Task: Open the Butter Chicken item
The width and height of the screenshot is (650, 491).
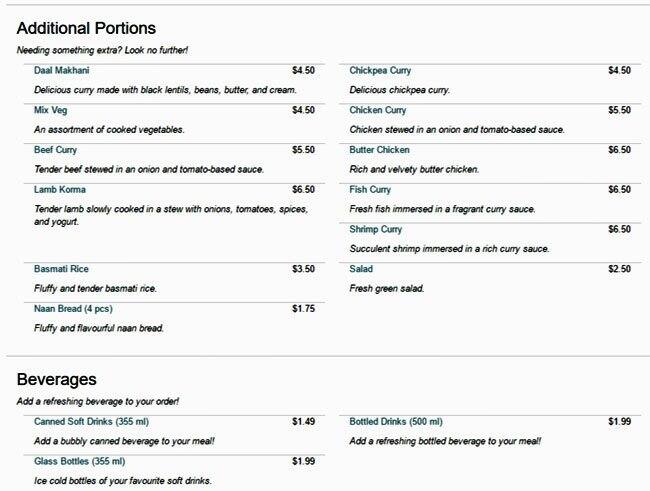Action: 379,150
